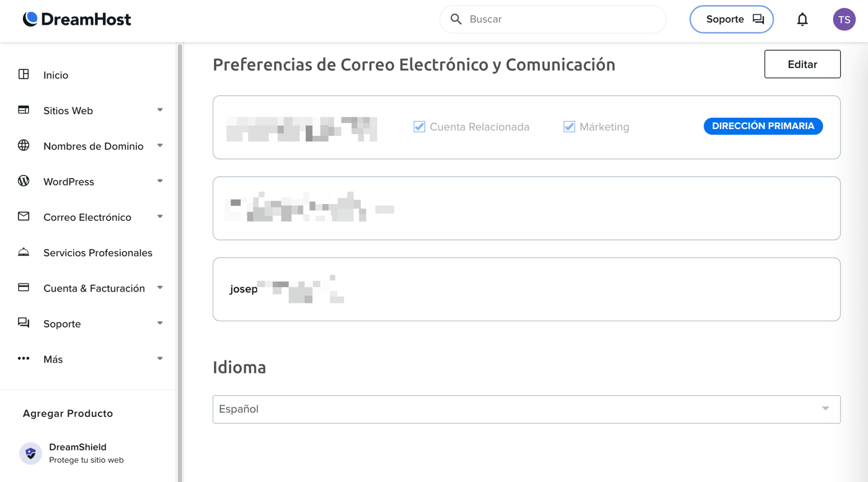This screenshot has height=482, width=868.
Task: Click the DreamHost logo
Action: (x=77, y=19)
